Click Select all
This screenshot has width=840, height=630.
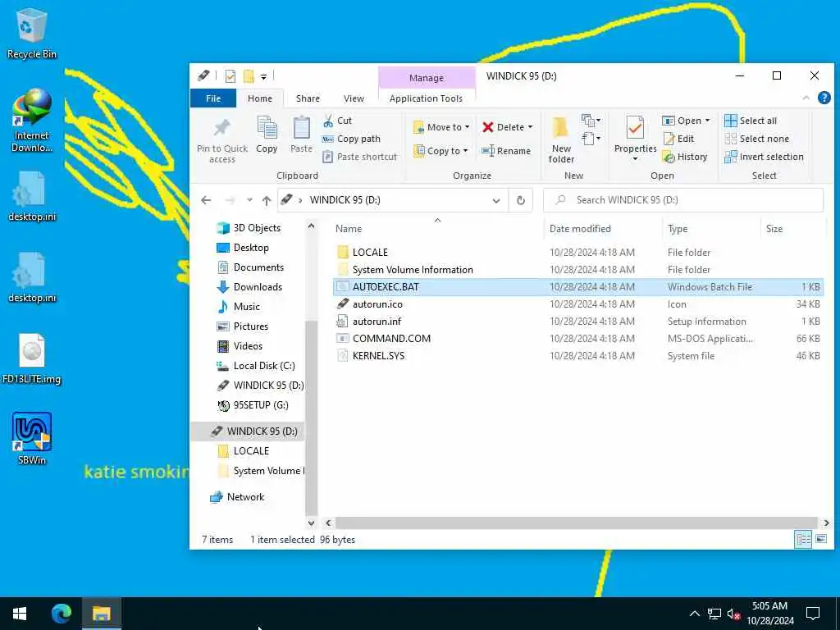[751, 121]
